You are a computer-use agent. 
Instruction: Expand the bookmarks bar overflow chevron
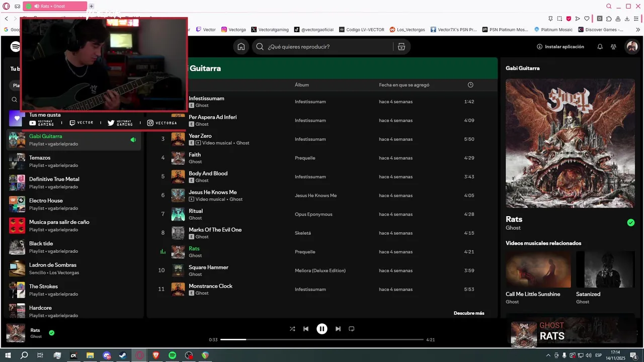coord(638,30)
